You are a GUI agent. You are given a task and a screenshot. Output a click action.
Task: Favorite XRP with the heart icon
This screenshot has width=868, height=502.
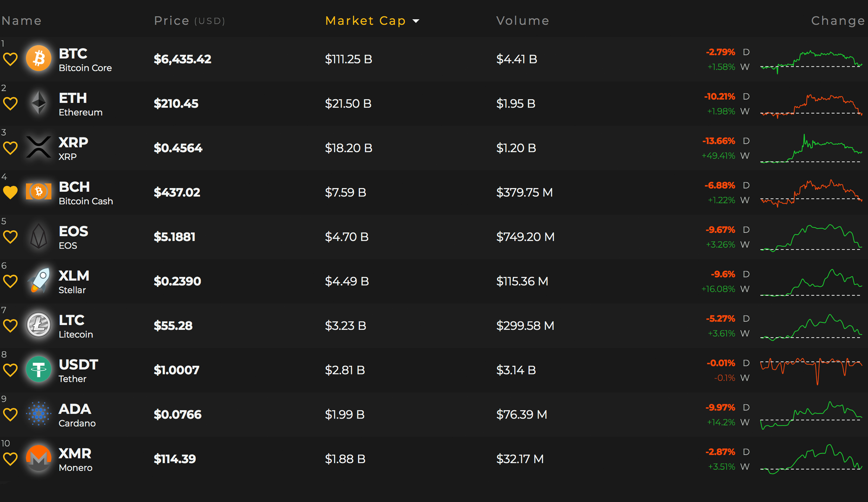tap(10, 148)
